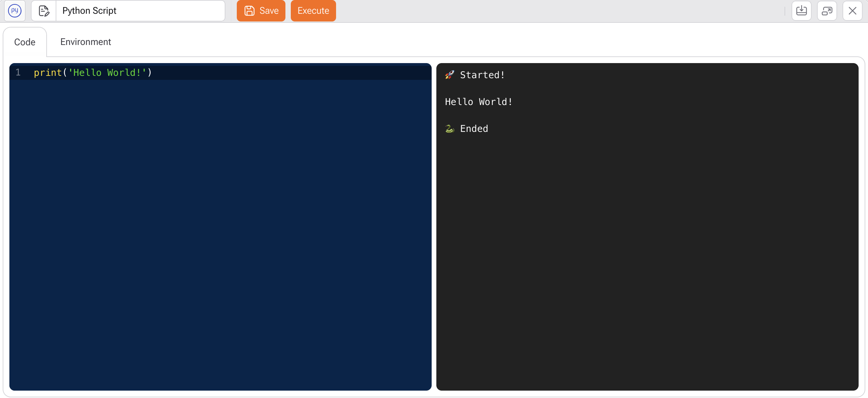Click the edit note icon beside script name
The height and width of the screenshot is (398, 868).
tap(44, 11)
